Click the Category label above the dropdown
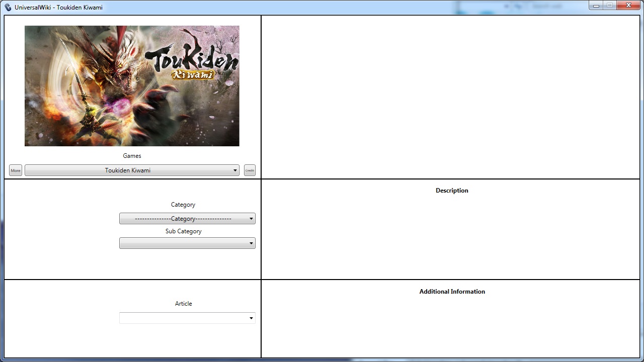 coord(183,205)
